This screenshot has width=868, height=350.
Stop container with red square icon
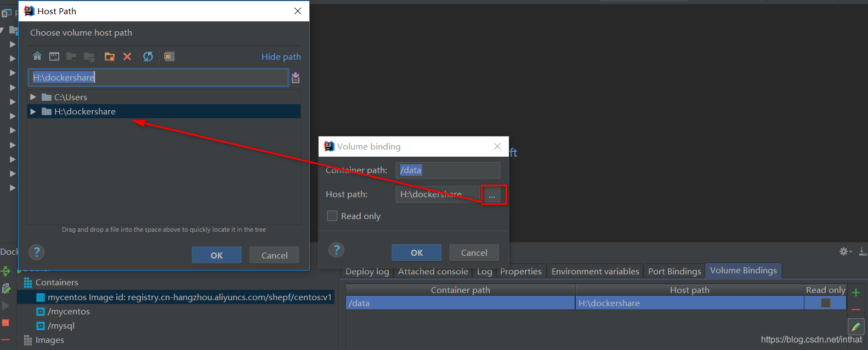coord(6,323)
